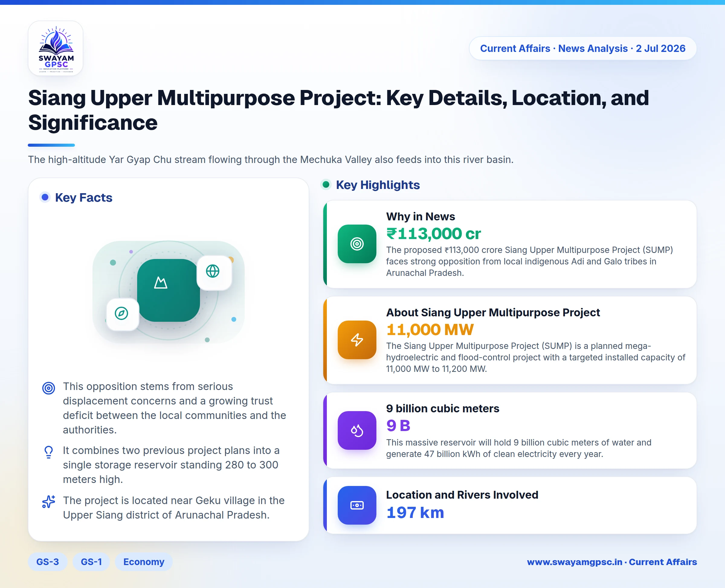Click the mountain icon on the teal tile
The height and width of the screenshot is (588, 725).
pyautogui.click(x=161, y=283)
